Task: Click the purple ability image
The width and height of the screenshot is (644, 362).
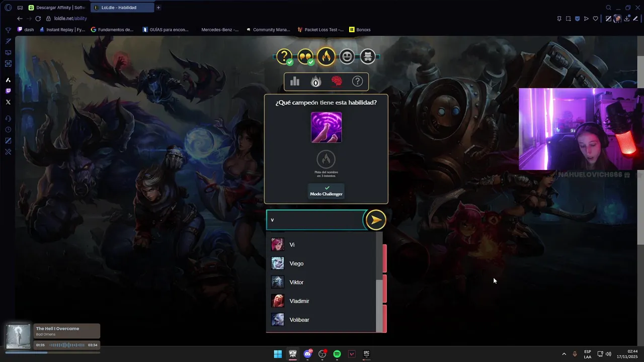Action: click(326, 127)
